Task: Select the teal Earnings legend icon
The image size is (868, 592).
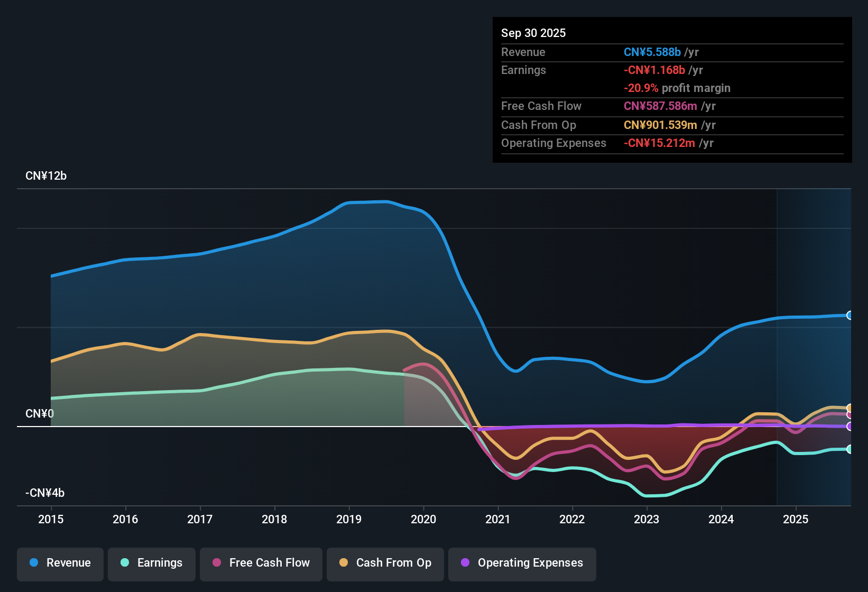Action: [125, 563]
